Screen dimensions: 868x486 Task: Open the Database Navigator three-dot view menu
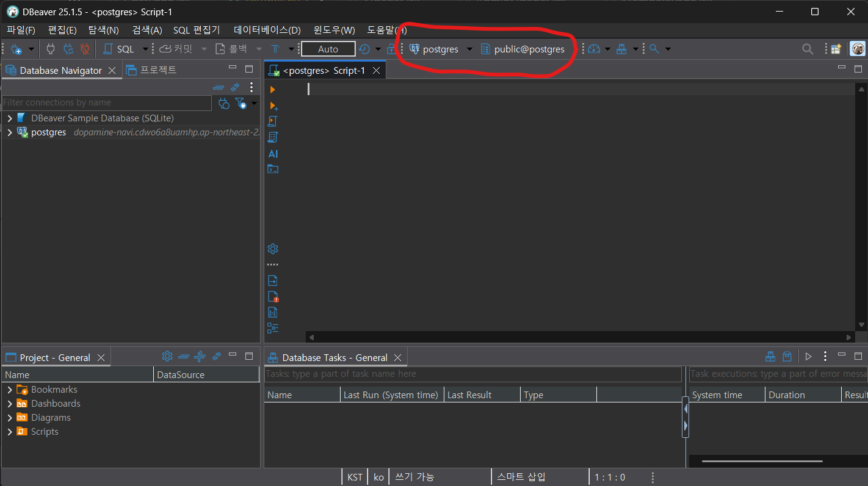[x=251, y=87]
